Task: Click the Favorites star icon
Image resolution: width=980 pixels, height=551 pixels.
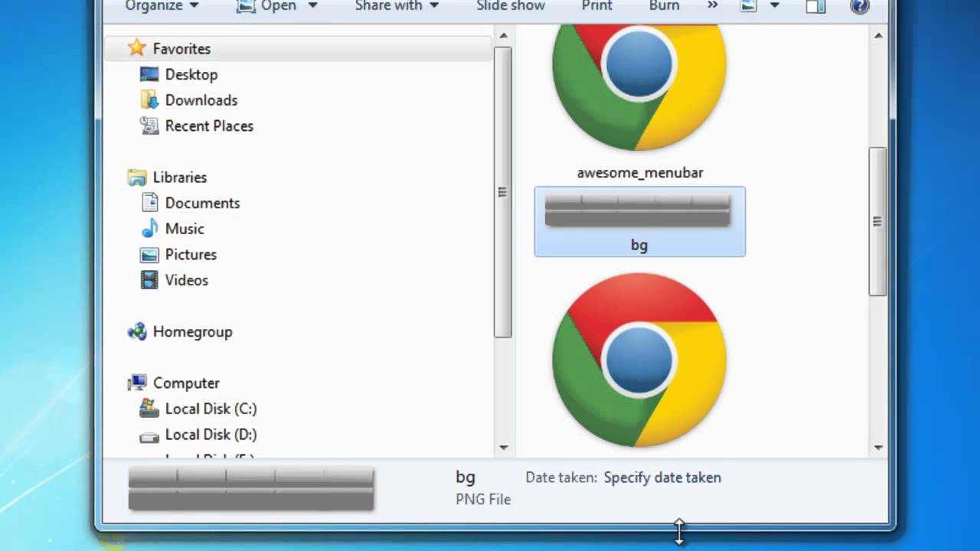Action: tap(136, 47)
